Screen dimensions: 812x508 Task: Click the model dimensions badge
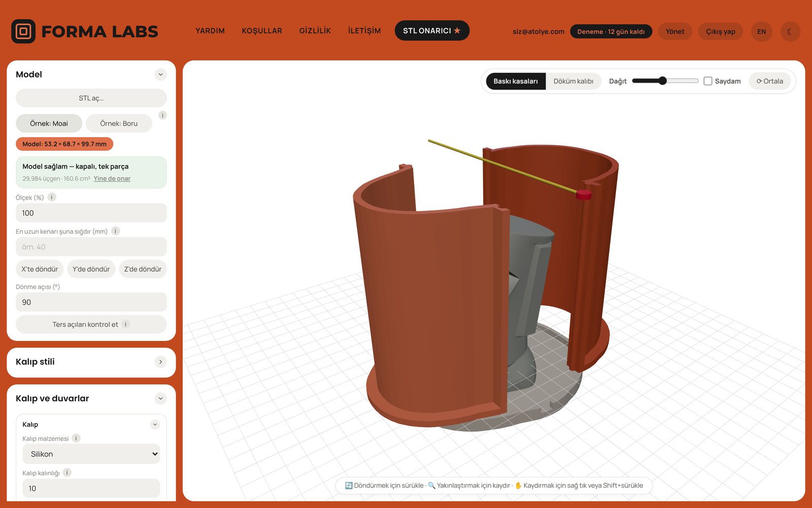[64, 144]
